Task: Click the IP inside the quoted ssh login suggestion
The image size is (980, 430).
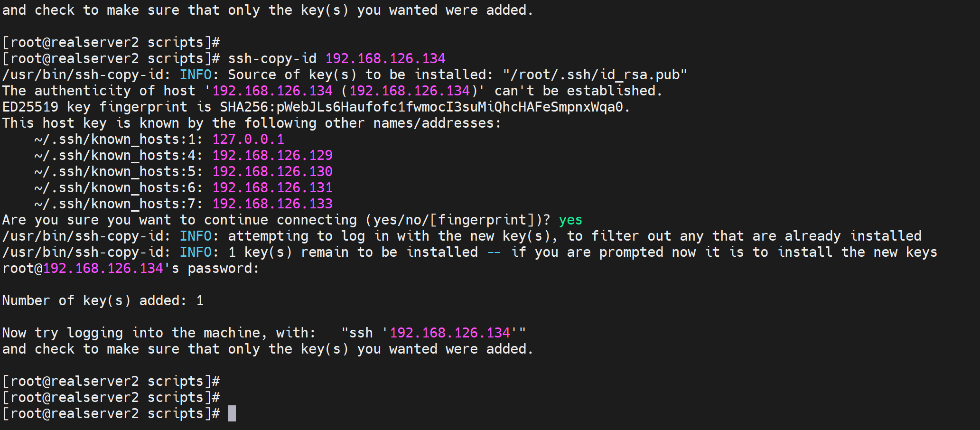Action: (x=450, y=333)
